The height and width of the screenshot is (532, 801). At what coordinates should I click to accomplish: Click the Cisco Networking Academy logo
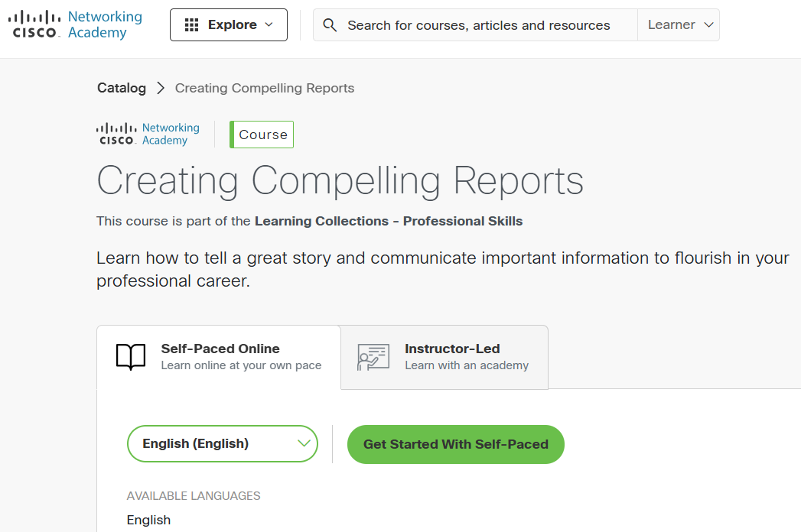pos(74,24)
